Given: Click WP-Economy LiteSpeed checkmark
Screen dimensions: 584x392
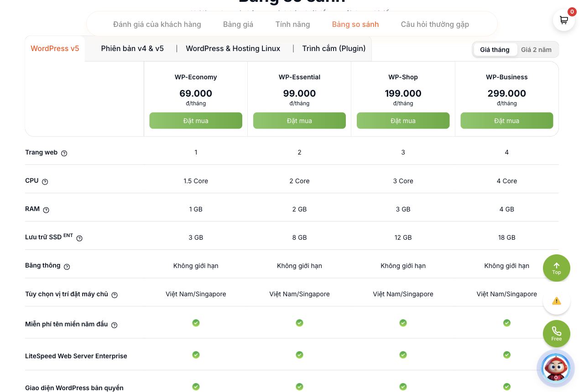Looking at the screenshot, I should [x=196, y=355].
